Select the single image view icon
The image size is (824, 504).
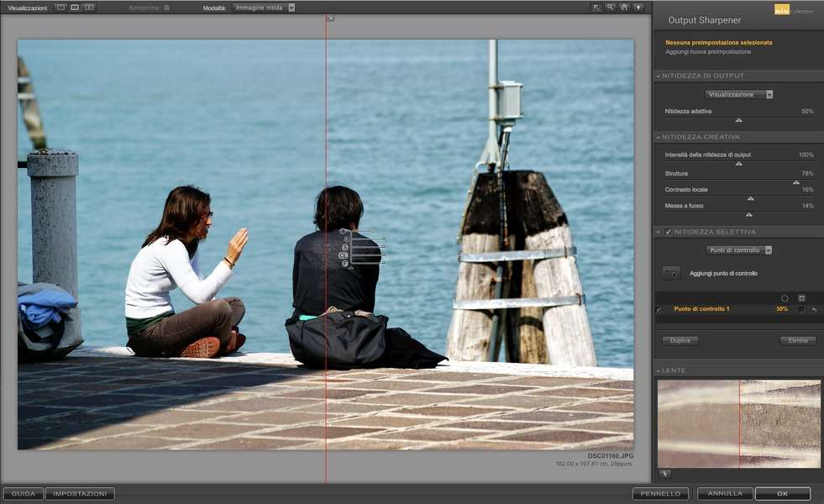pos(60,7)
